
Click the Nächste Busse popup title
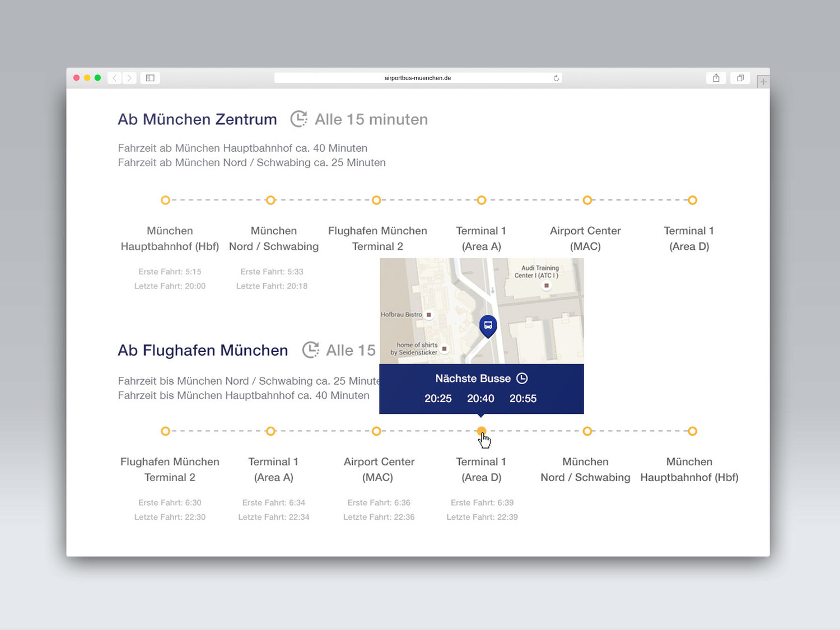click(x=473, y=379)
